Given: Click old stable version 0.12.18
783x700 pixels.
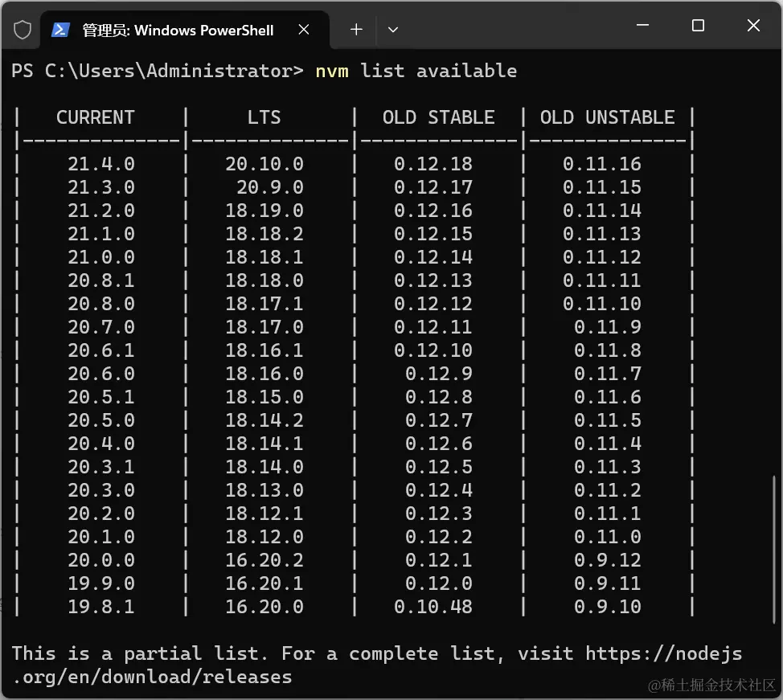Looking at the screenshot, I should tap(433, 164).
